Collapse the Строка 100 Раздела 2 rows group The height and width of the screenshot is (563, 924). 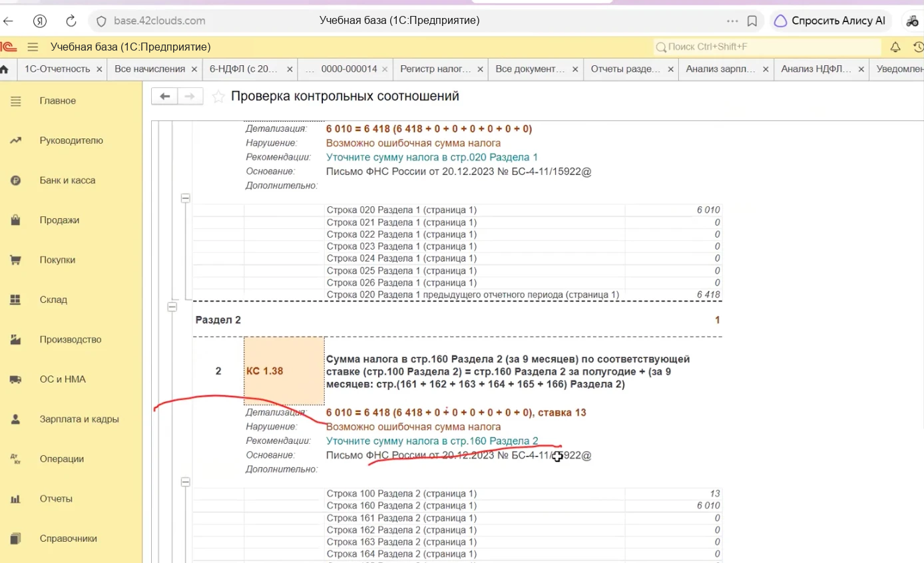(186, 482)
